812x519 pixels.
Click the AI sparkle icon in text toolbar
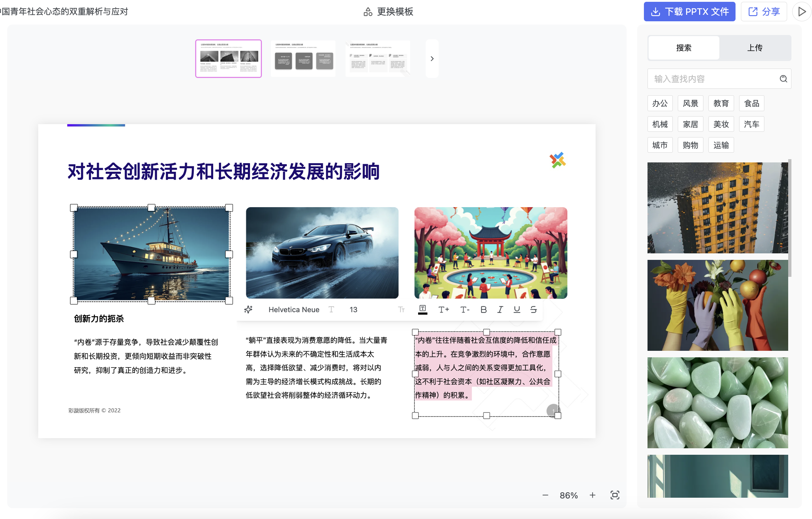[x=248, y=310]
